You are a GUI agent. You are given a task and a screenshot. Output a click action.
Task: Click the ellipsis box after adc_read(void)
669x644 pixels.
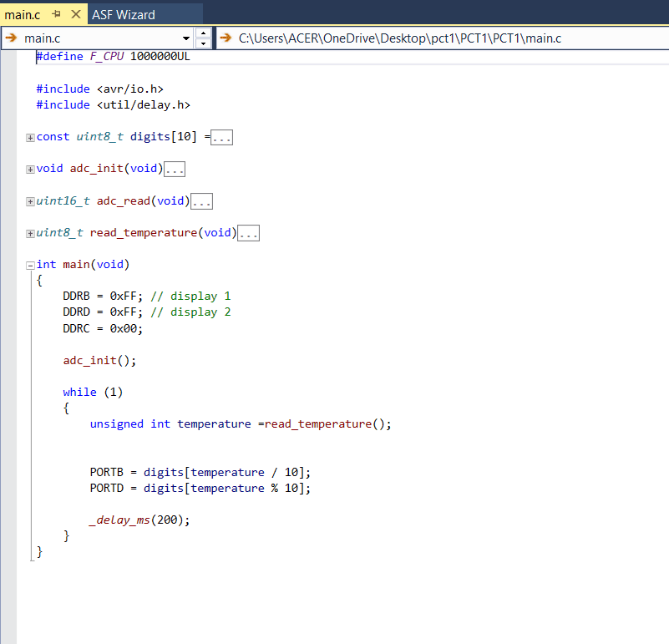click(x=201, y=201)
